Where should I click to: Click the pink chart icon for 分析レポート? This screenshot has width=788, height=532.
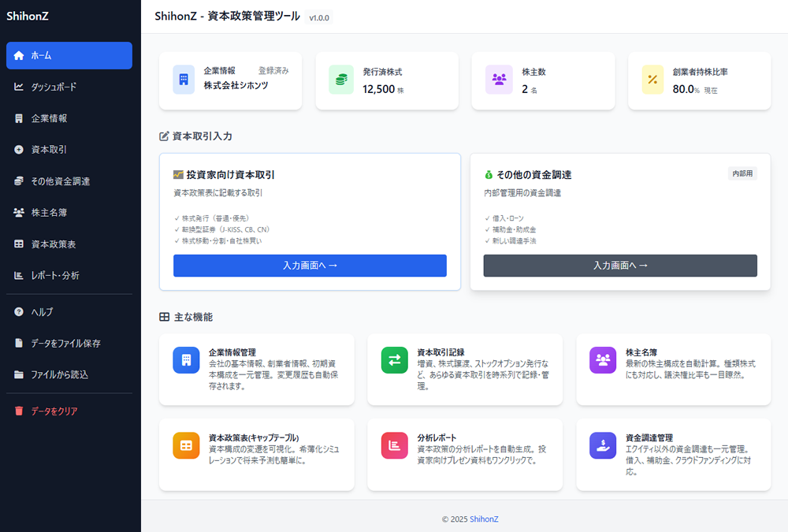[x=394, y=445]
